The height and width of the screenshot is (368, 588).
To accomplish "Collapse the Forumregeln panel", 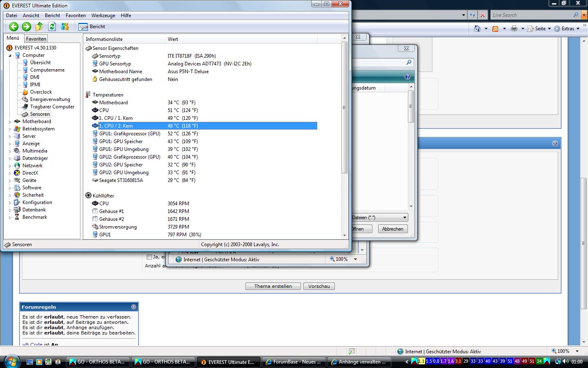I will [x=134, y=307].
